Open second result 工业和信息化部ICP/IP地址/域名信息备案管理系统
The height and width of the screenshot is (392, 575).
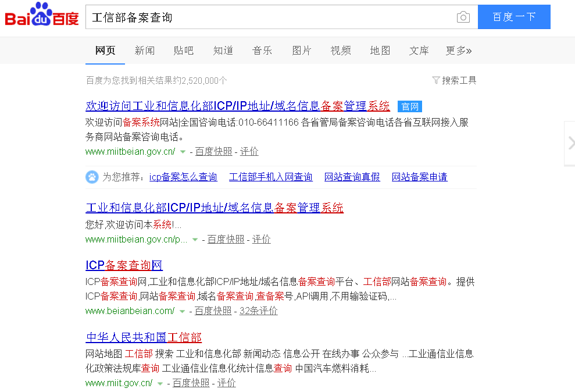pos(215,208)
